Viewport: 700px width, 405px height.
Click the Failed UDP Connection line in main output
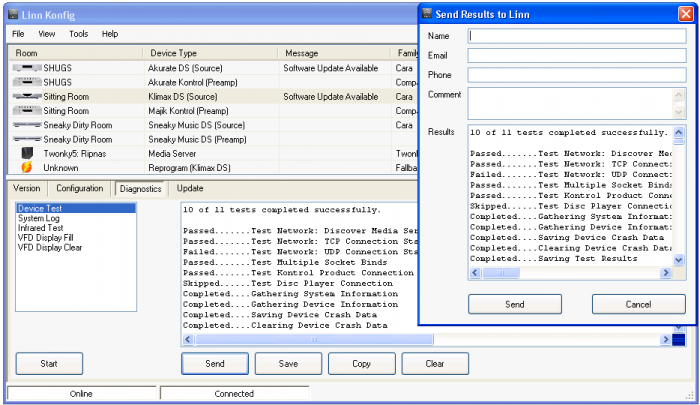pos(300,252)
